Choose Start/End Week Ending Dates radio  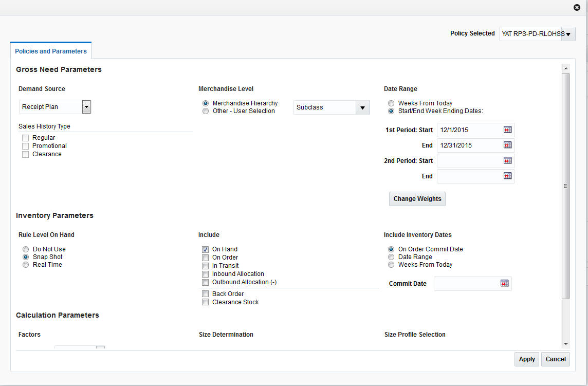tap(391, 111)
